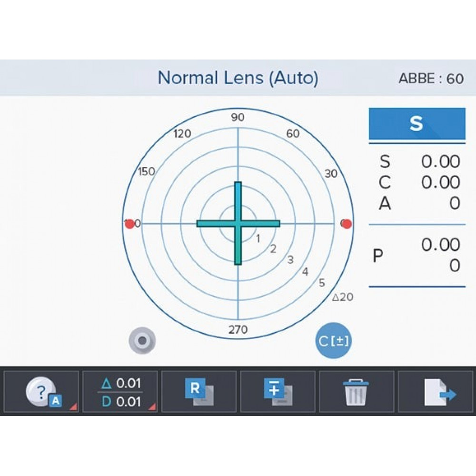Toggle cylinder sign with C[±] button

(x=334, y=341)
